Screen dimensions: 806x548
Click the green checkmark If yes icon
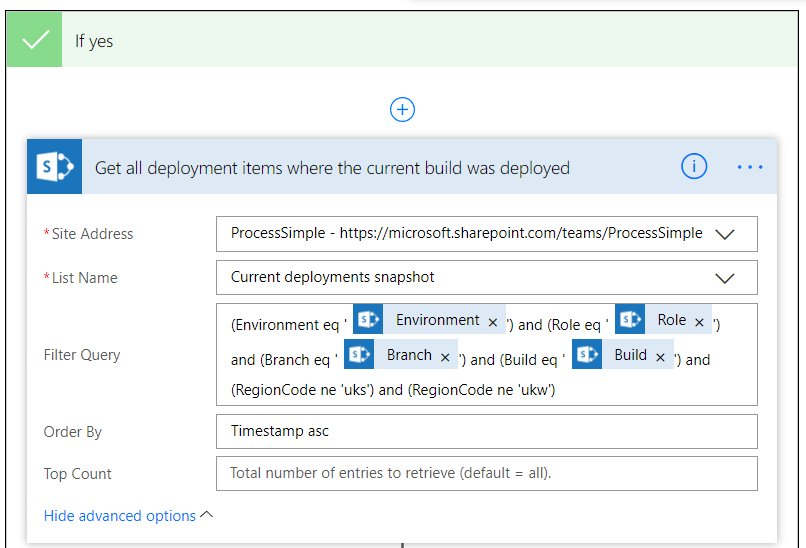click(35, 41)
